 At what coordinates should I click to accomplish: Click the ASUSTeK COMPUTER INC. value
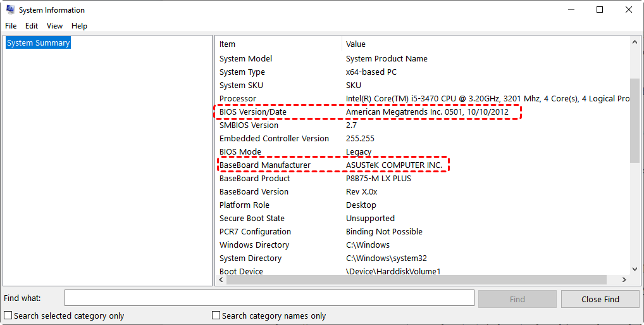(394, 165)
